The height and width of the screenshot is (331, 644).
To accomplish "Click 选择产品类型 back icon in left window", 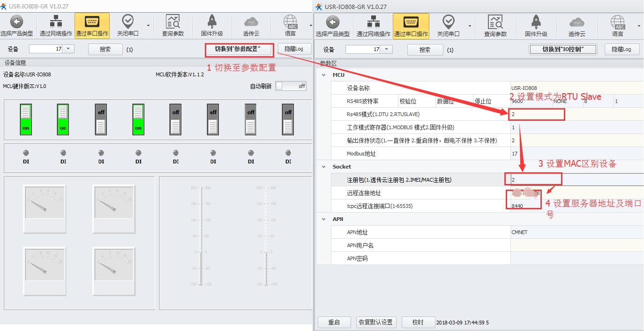I will pyautogui.click(x=17, y=22).
